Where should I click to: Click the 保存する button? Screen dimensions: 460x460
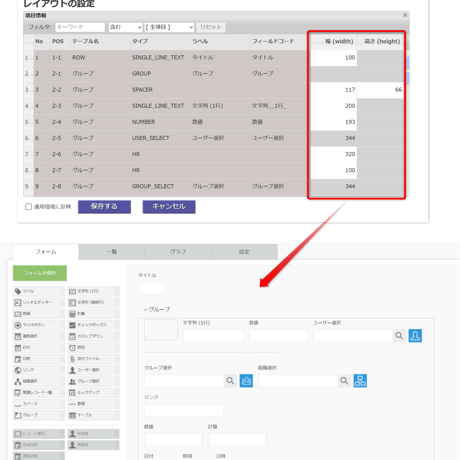click(104, 207)
